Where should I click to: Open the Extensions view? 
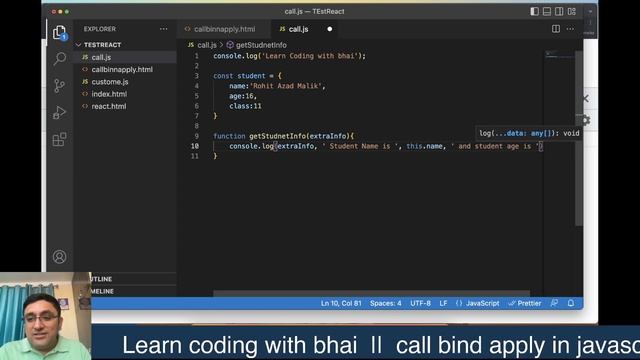point(60,139)
